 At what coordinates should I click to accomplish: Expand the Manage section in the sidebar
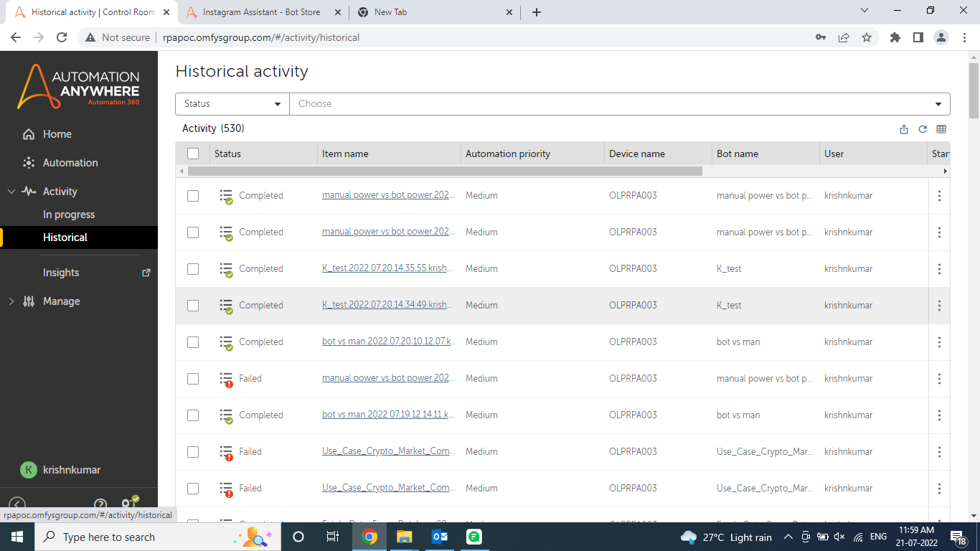pyautogui.click(x=61, y=301)
